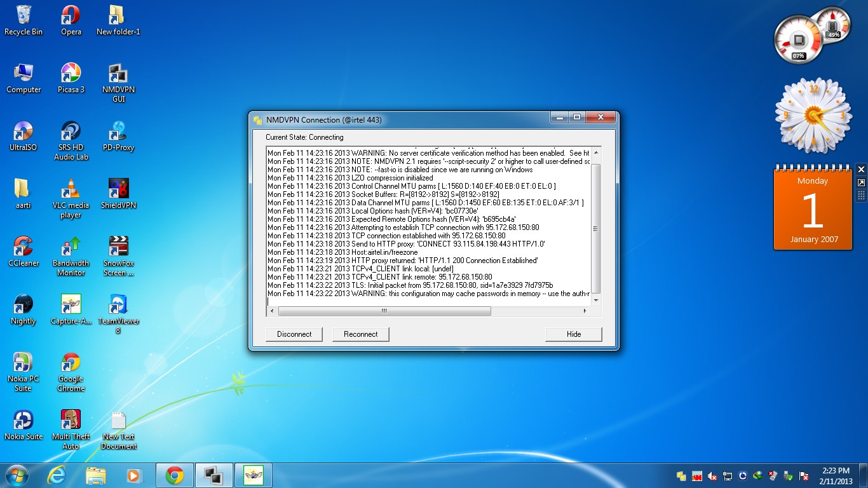
Task: Click the log scroll-left arrow
Action: [x=273, y=311]
